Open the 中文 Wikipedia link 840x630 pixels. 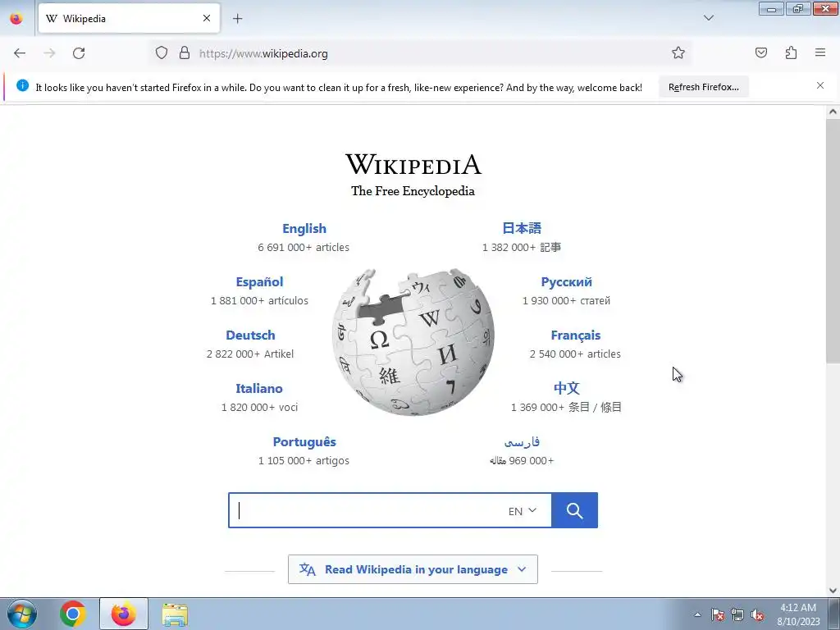tap(566, 388)
